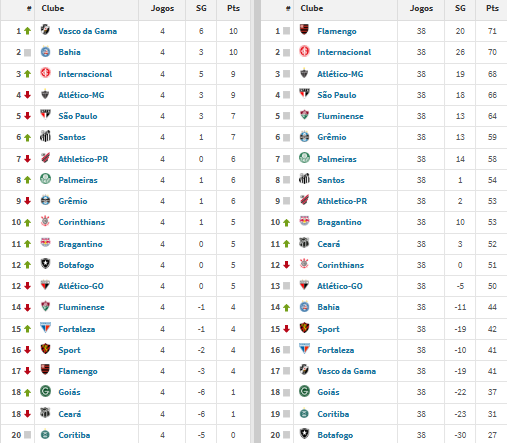Click Jogos header in right table
This screenshot has height=443, width=507.
(421, 8)
